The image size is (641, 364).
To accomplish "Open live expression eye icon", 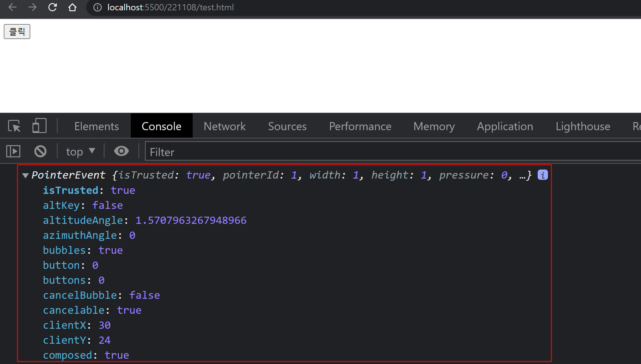I will [x=121, y=151].
